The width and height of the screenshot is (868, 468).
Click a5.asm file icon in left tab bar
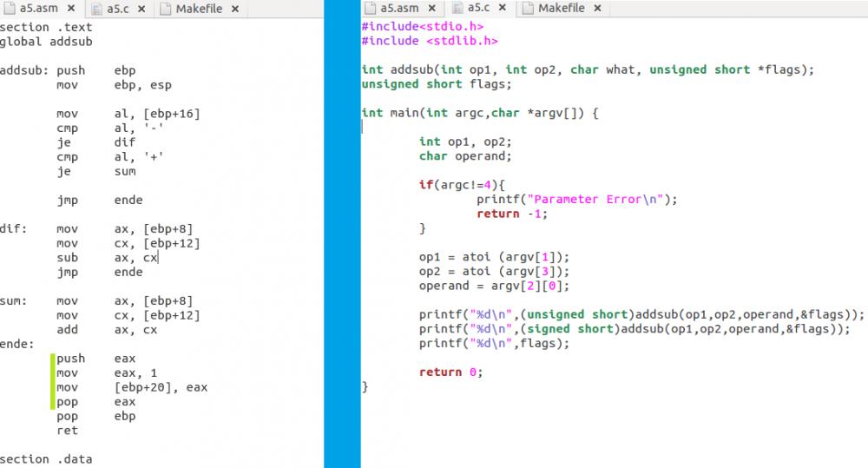(x=10, y=9)
